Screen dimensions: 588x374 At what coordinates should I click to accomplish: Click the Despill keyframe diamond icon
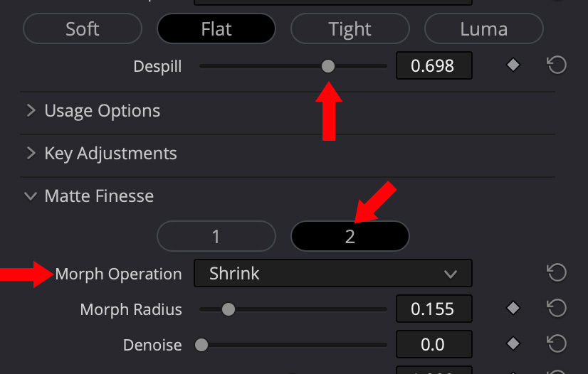tap(513, 65)
